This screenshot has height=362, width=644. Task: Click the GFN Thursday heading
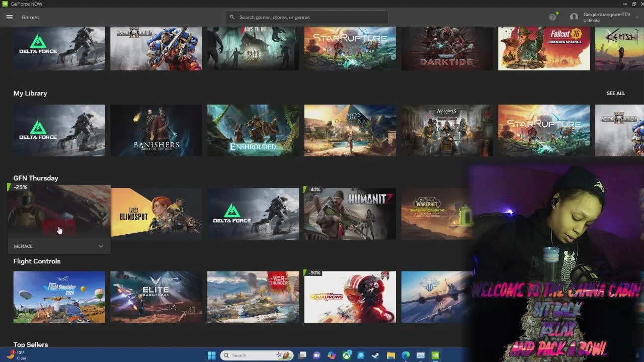[36, 178]
